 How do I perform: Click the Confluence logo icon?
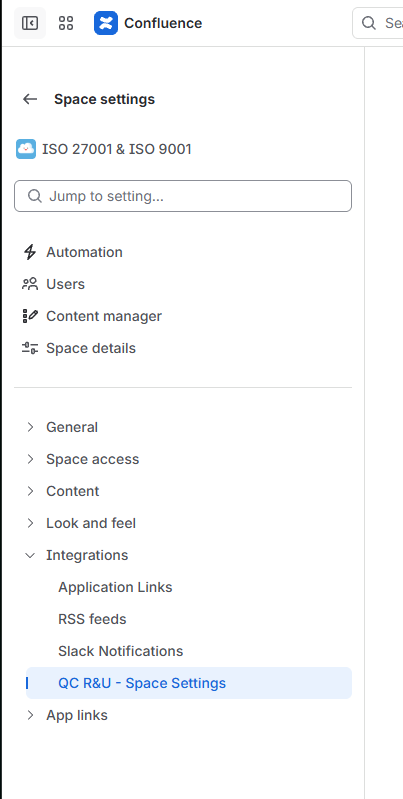(106, 23)
